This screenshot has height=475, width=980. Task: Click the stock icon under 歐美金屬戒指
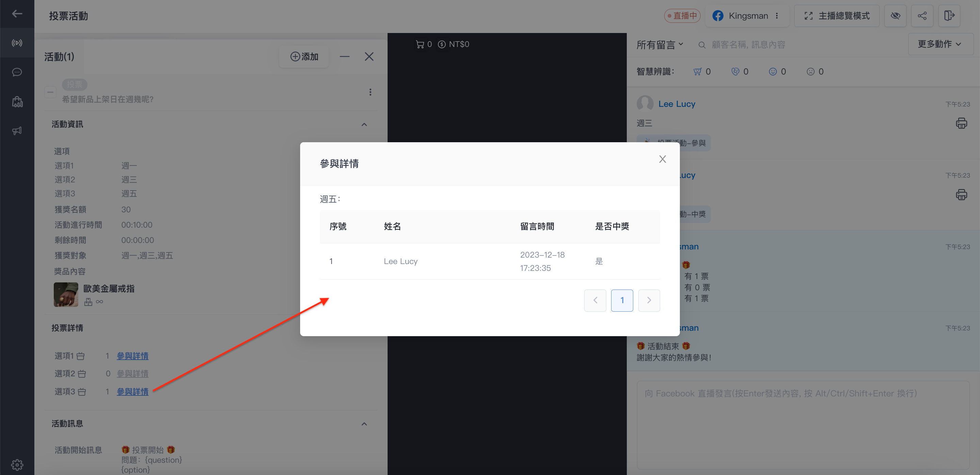click(x=88, y=302)
